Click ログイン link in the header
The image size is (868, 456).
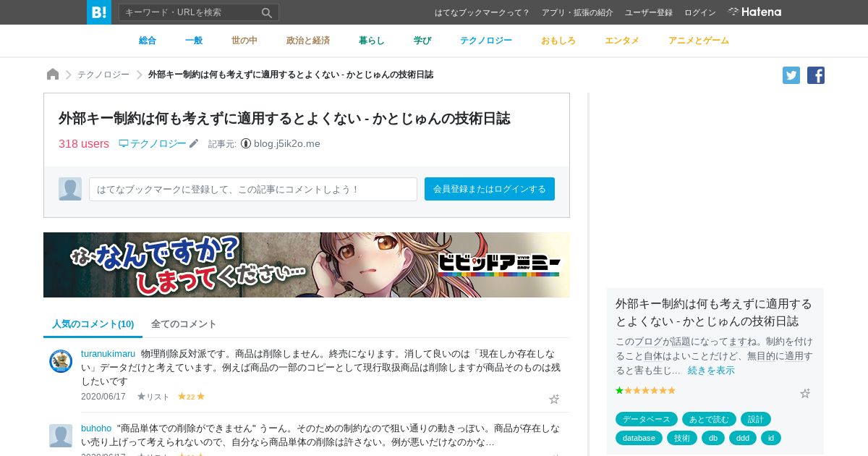[700, 12]
